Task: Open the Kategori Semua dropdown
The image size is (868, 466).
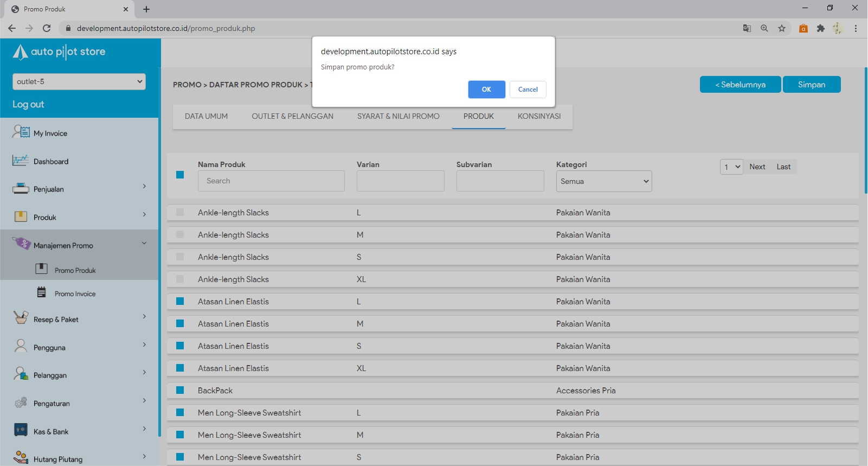Action: point(604,181)
